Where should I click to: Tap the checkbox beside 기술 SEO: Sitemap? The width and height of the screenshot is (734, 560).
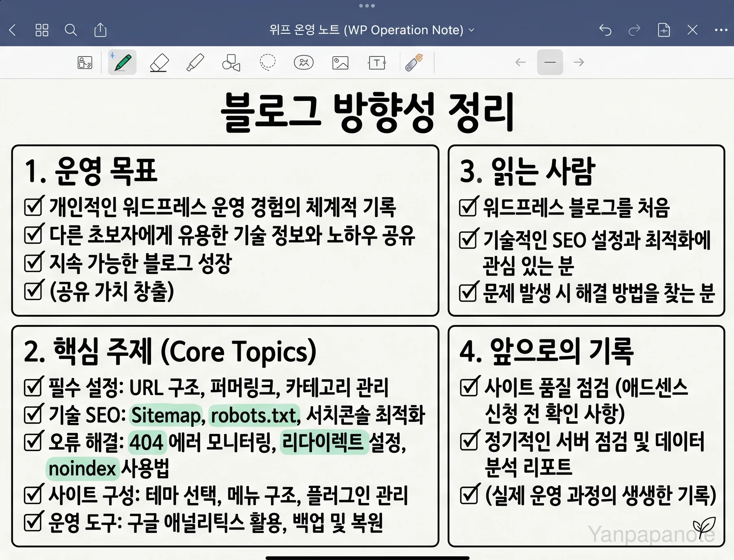(33, 414)
